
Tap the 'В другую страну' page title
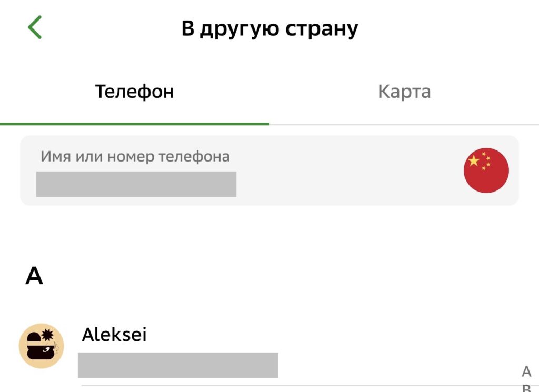point(269,28)
